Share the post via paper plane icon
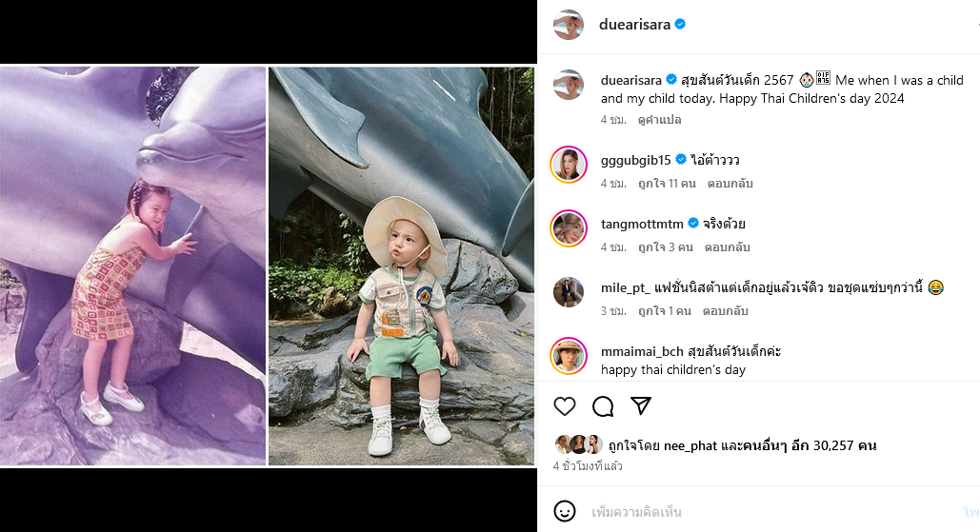This screenshot has height=532, width=980. 641,406
